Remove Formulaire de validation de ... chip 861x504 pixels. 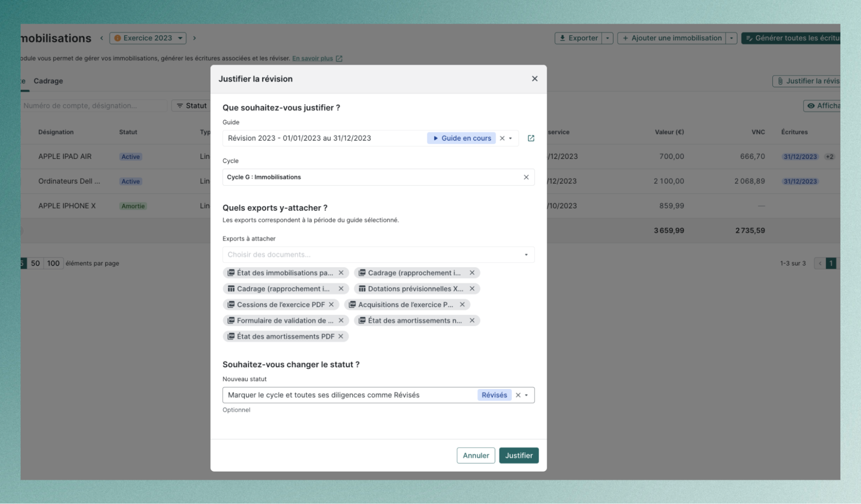click(341, 321)
